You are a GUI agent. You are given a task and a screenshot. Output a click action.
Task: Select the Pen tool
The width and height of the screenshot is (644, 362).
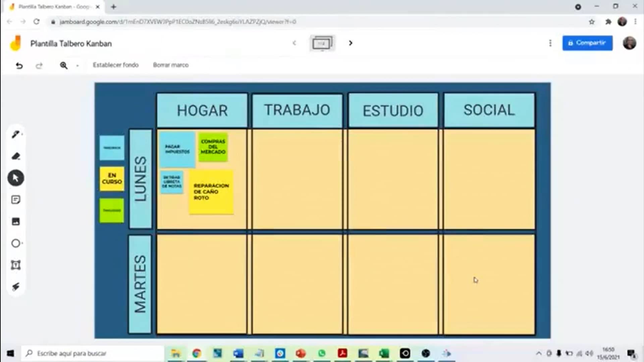(x=16, y=134)
